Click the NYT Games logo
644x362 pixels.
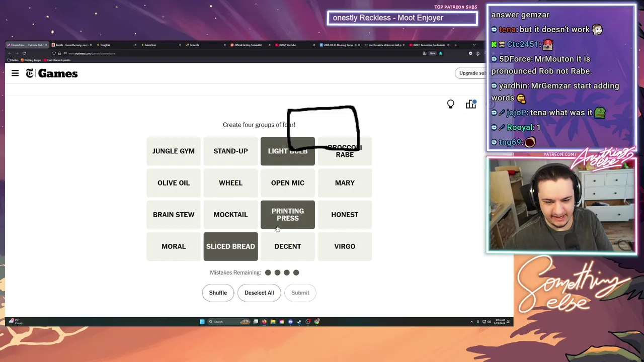point(52,73)
